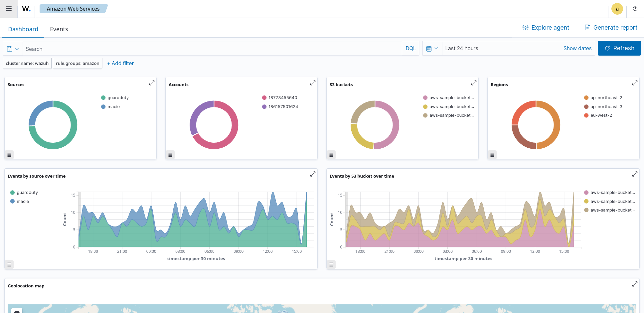This screenshot has width=644, height=313.
Task: Expand the Sources panel to fullscreen
Action: point(152,83)
